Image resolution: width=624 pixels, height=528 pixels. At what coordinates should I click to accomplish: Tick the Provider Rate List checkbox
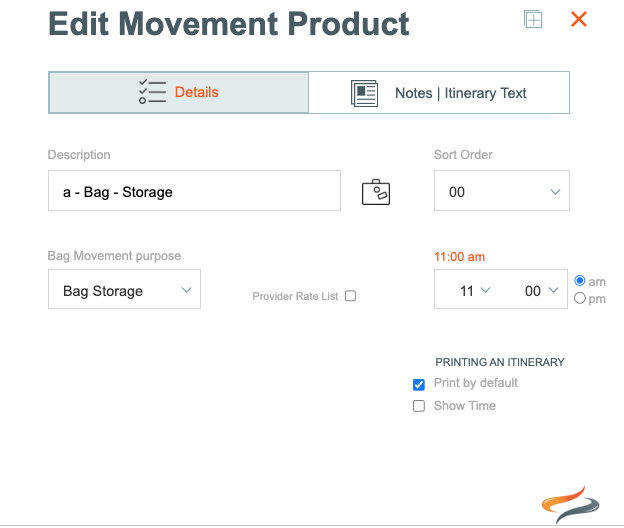point(351,296)
